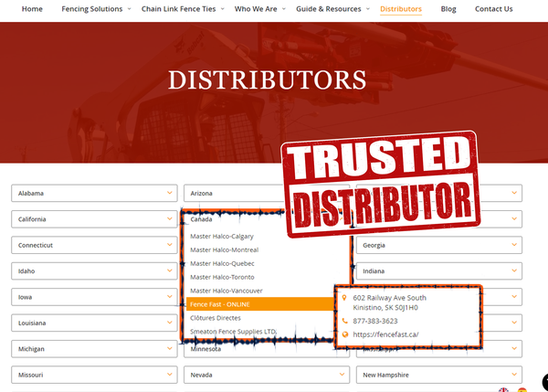Expand the Missouri dropdown
Viewport: 548px width, 392px height.
tap(94, 375)
